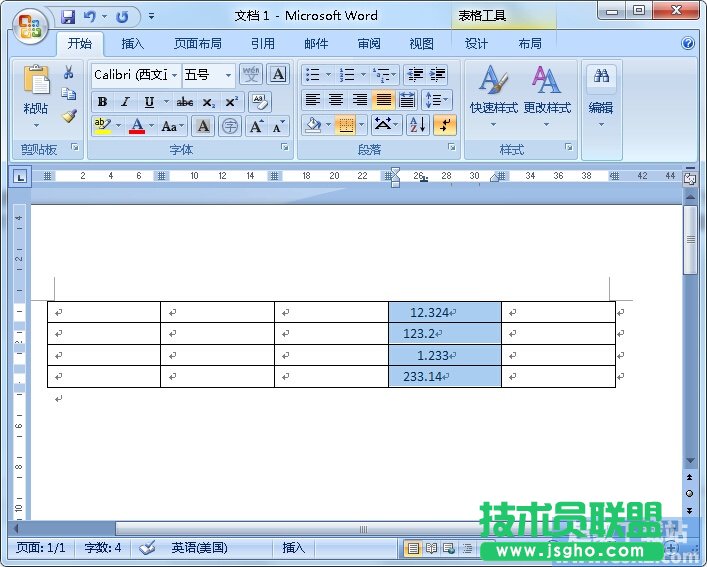Click the spelling check icon in status bar
707x567 pixels.
coord(147,547)
